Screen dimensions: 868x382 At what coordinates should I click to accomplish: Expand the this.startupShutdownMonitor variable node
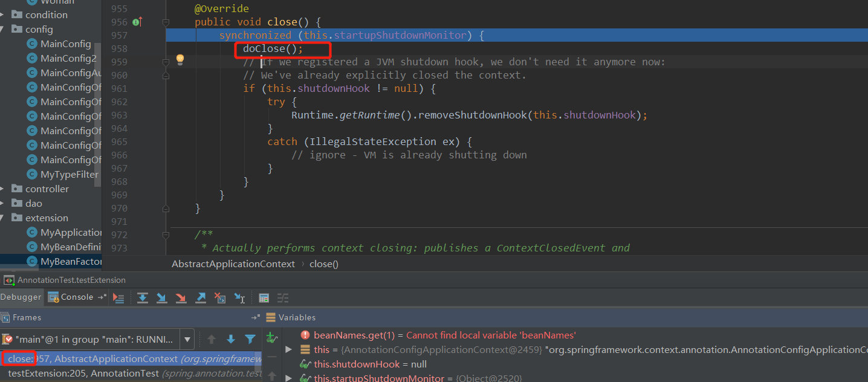click(288, 378)
